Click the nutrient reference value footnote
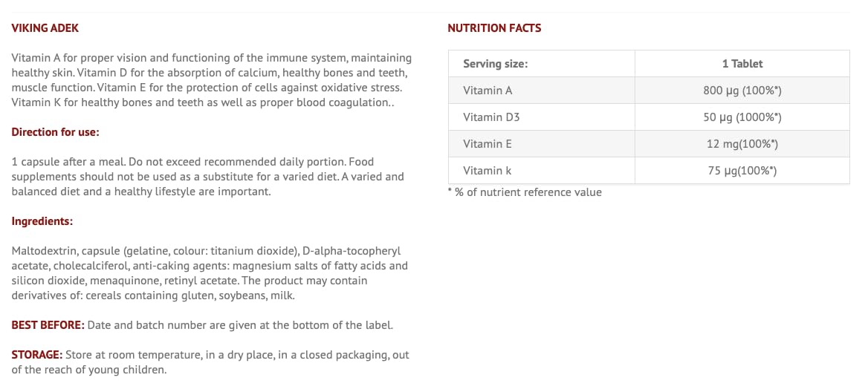This screenshot has width=868, height=392. pyautogui.click(x=525, y=192)
